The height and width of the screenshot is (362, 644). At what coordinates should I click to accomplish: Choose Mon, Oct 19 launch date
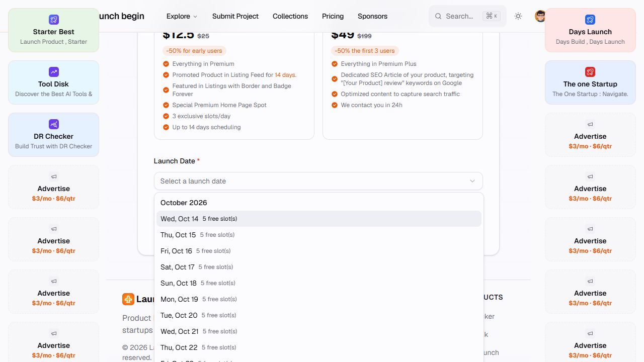click(x=319, y=299)
